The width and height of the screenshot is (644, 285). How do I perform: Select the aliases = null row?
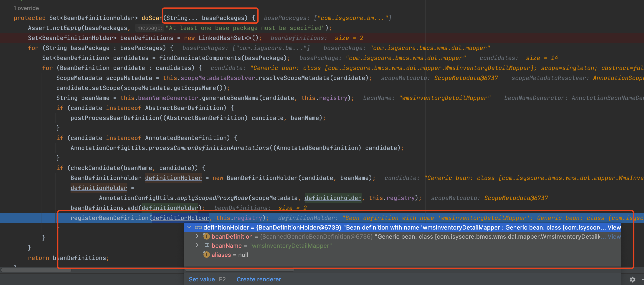230,255
